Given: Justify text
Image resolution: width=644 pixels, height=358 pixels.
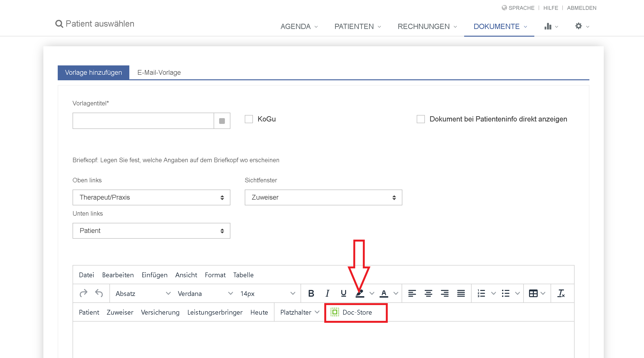Looking at the screenshot, I should [461, 293].
